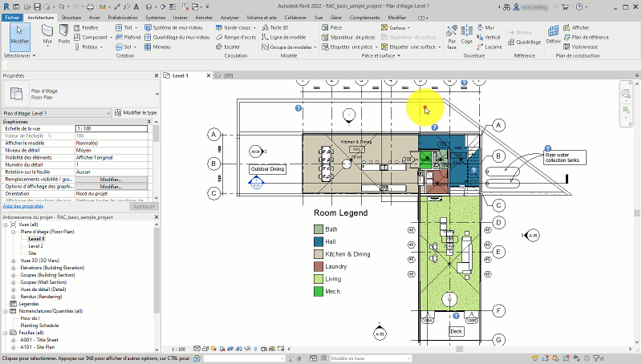Image resolution: width=642 pixels, height=364 pixels.
Task: Collapse the Graphismes properties section
Action: [149, 122]
